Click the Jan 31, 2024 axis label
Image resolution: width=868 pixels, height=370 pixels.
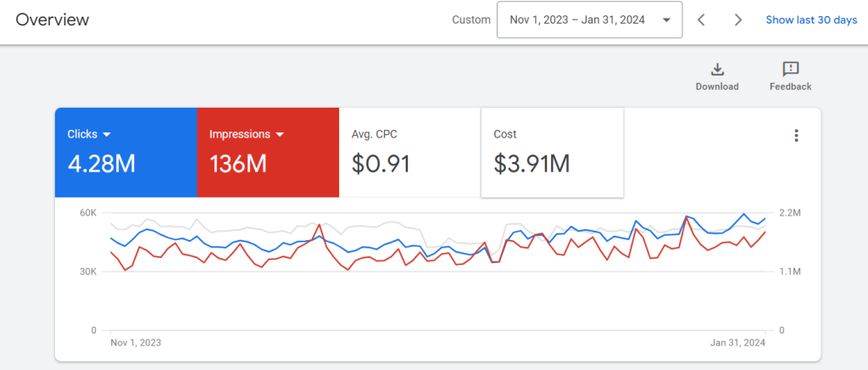pyautogui.click(x=738, y=344)
